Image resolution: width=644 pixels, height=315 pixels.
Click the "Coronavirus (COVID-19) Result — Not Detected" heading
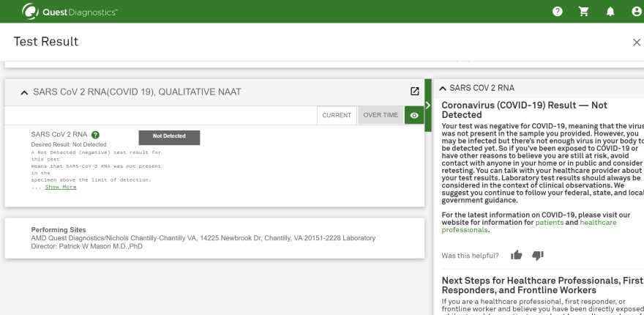click(x=525, y=110)
